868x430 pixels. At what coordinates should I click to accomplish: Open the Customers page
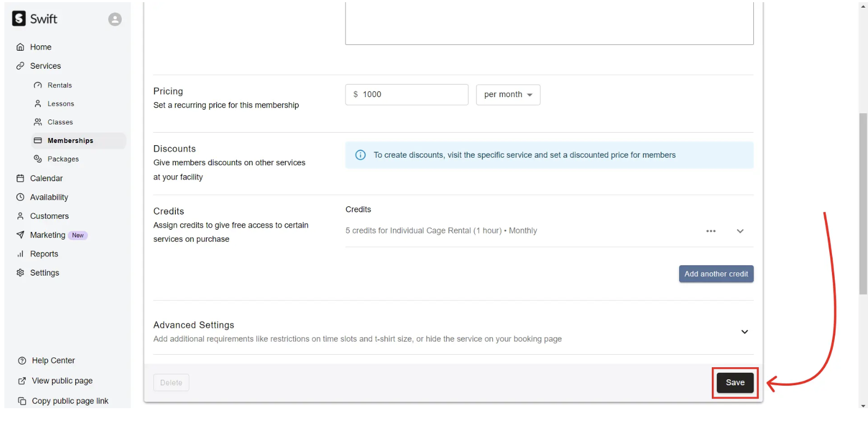(49, 216)
